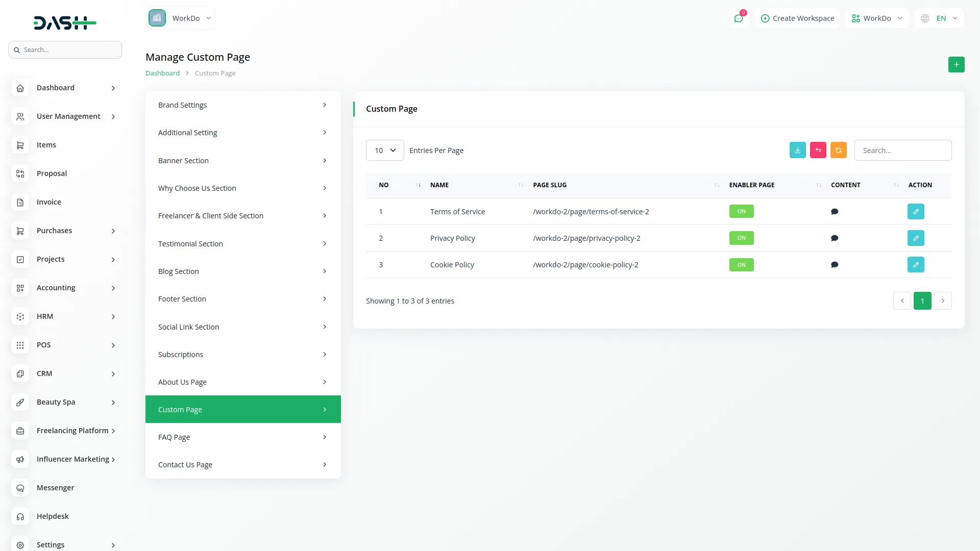Click Create Workspace button
Screen dimensions: 980x551
pos(797,18)
